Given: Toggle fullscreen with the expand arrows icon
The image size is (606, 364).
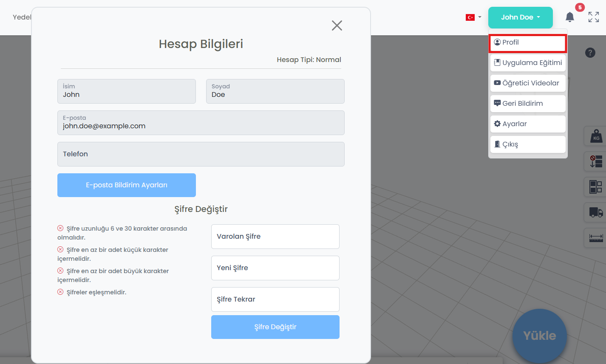Looking at the screenshot, I should click(x=593, y=17).
